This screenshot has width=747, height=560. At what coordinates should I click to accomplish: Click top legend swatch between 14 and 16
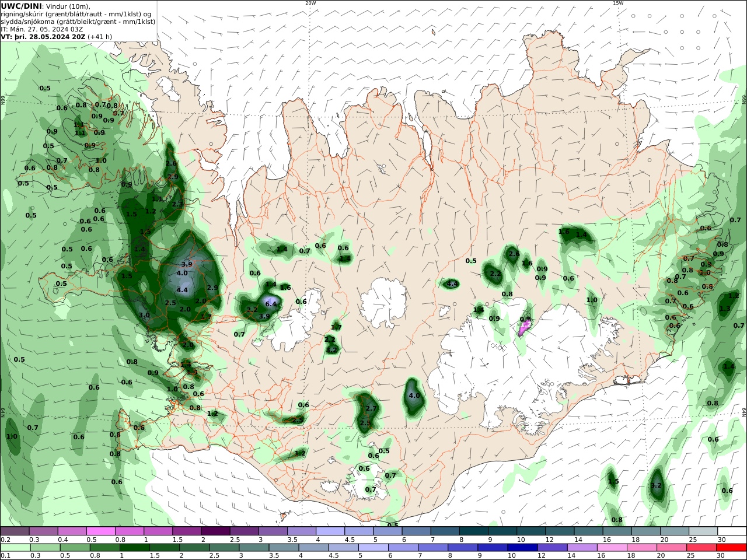pyautogui.click(x=589, y=531)
